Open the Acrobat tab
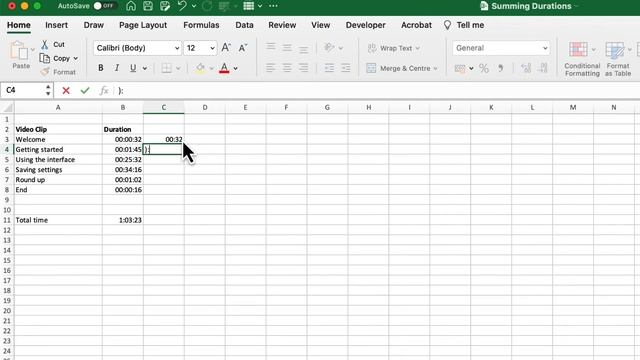Screen dimensions: 640x360 pos(416,25)
